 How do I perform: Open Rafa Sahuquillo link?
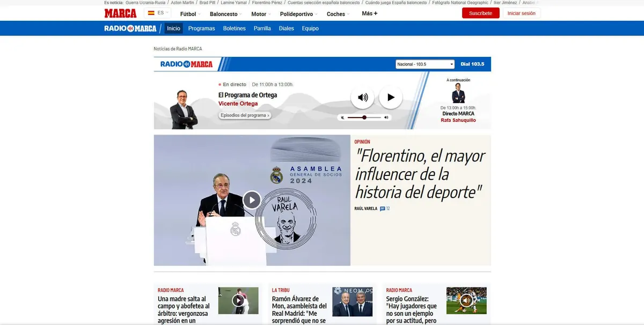458,120
